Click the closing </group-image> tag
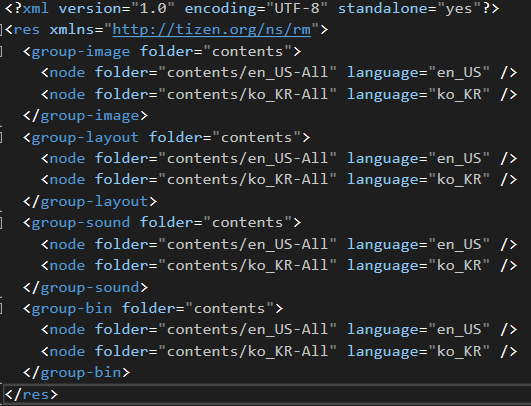The height and width of the screenshot is (406, 531). tap(85, 116)
